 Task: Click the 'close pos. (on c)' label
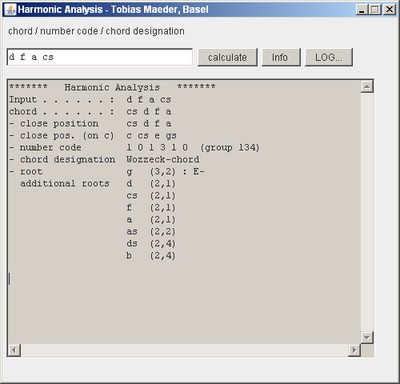67,135
